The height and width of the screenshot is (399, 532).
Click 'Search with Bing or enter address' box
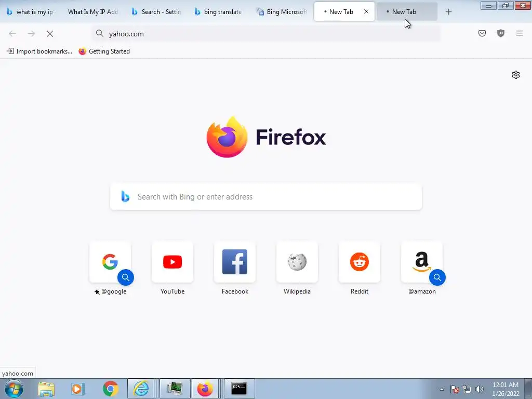[266, 197]
